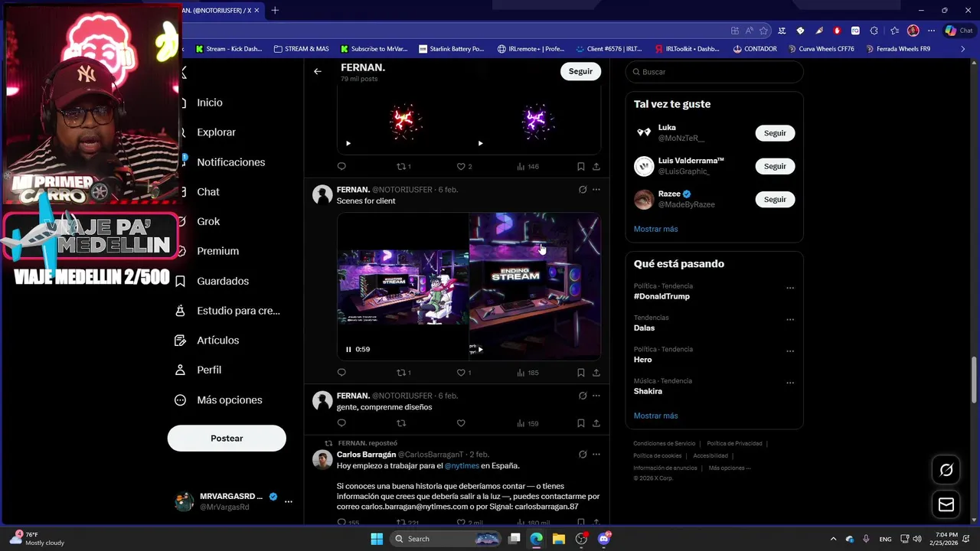The width and height of the screenshot is (980, 551).
Task: Open MRVARGASRD account switcher menu
Action: point(289,501)
